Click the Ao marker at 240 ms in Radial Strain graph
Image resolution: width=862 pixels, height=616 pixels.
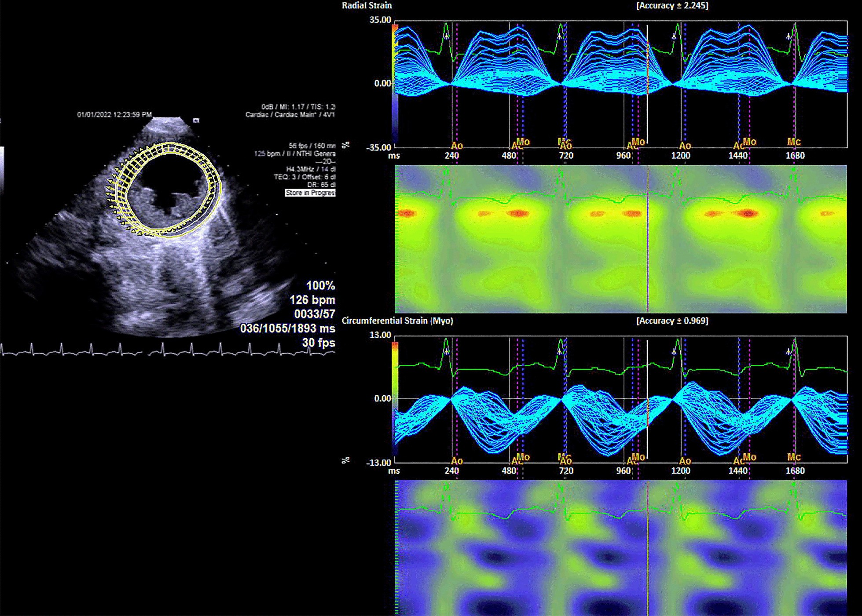[457, 145]
